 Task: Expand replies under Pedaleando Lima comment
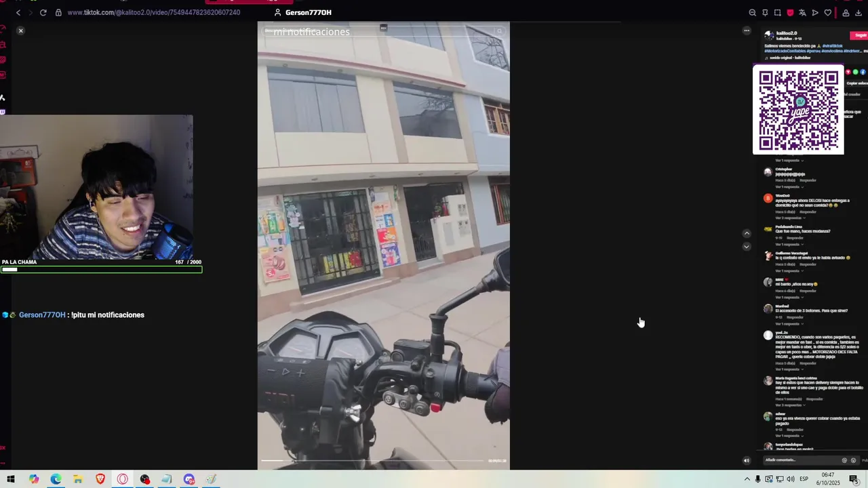789,245
